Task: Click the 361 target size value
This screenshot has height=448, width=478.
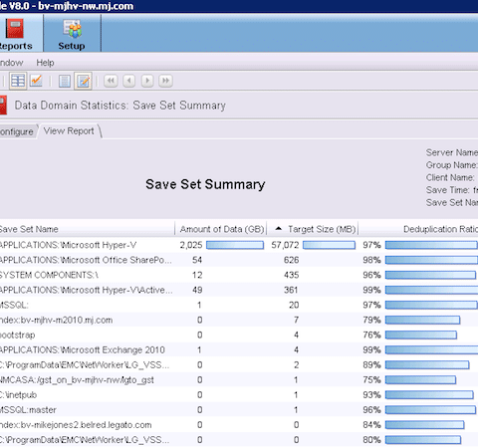Action: (x=291, y=290)
